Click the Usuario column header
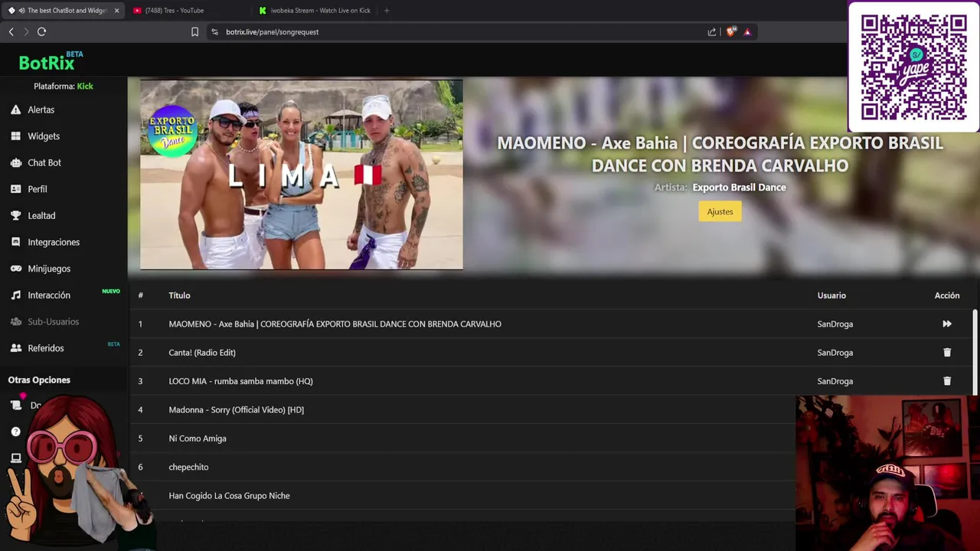This screenshot has width=980, height=551. [x=831, y=295]
